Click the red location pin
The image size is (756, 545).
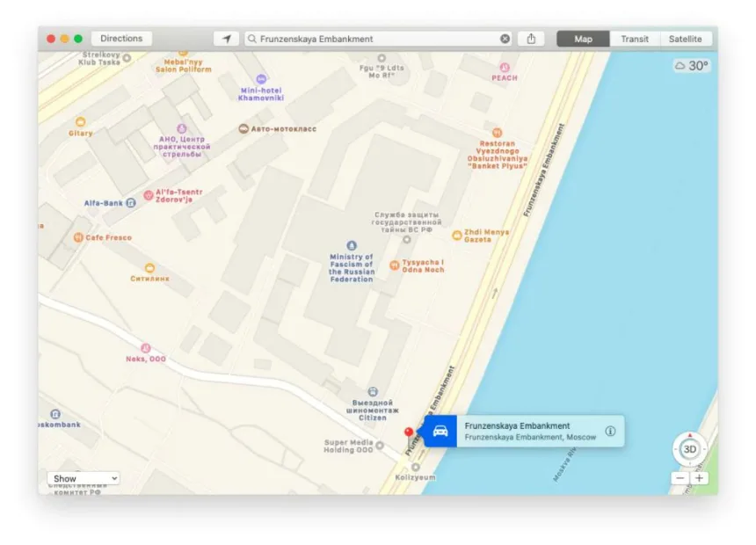pos(408,432)
